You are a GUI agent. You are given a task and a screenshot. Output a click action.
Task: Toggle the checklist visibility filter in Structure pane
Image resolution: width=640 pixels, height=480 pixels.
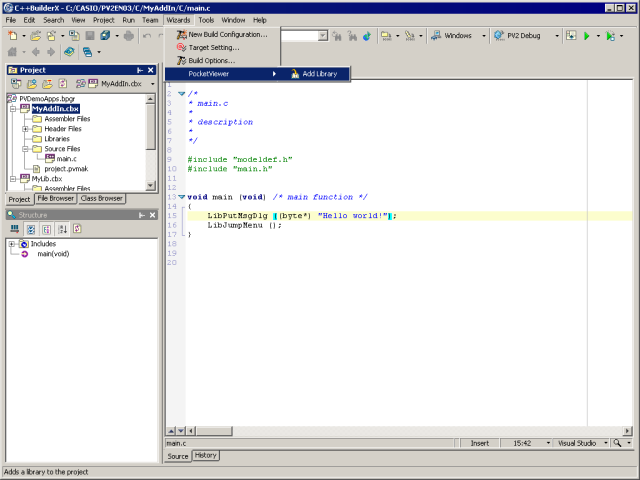tap(31, 229)
